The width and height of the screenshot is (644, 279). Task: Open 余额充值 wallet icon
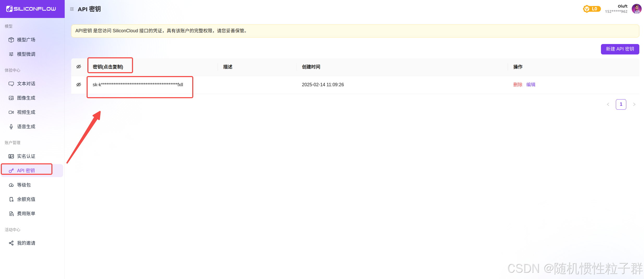pos(11,199)
